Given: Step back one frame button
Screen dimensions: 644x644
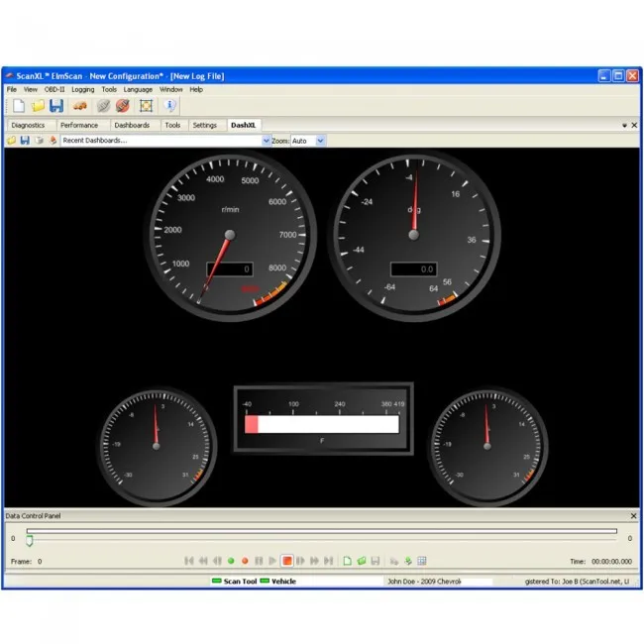Looking at the screenshot, I should point(217,561).
